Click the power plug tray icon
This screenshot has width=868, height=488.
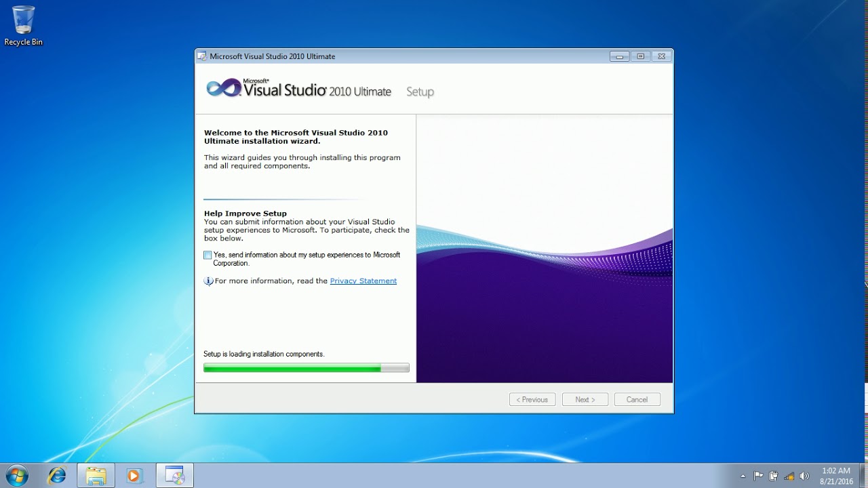coord(773,476)
